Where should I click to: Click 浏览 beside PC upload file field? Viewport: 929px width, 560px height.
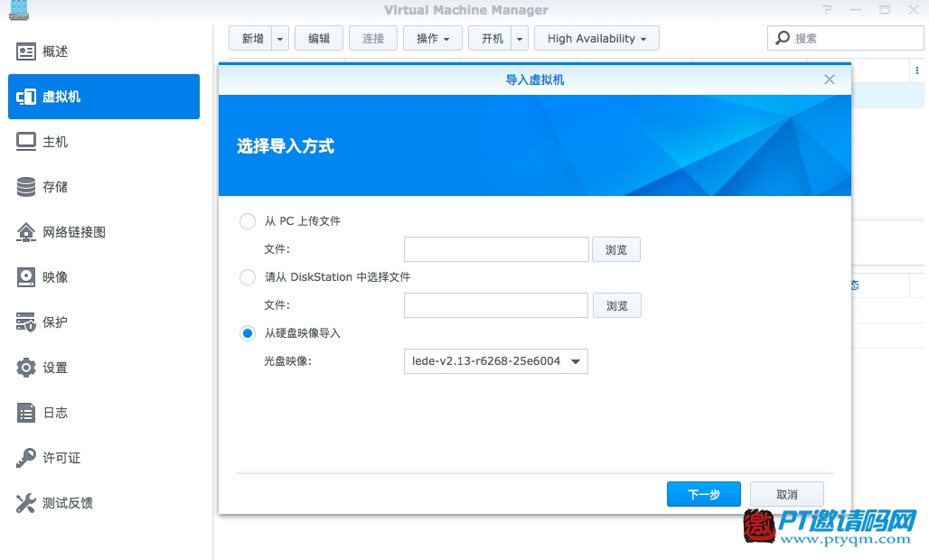[616, 250]
